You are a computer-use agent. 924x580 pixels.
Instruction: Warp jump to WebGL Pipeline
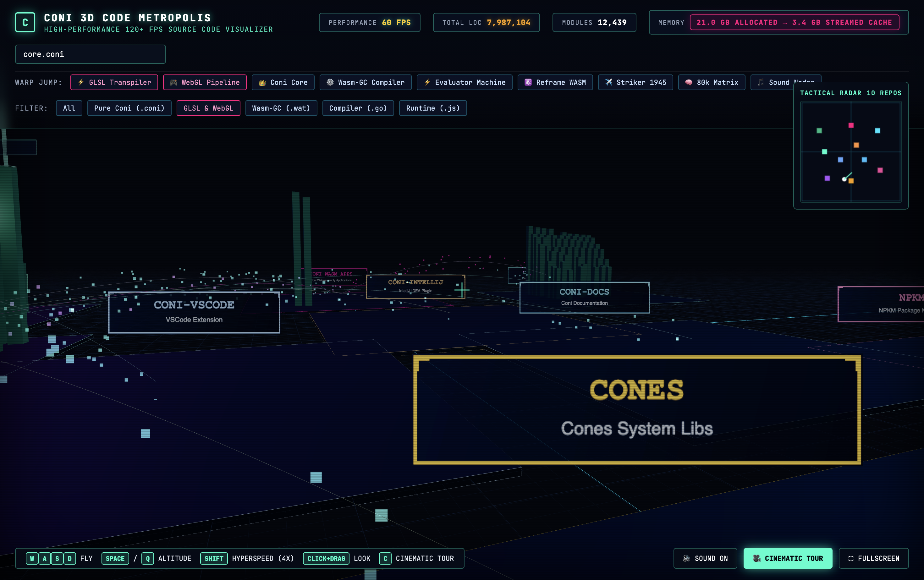tap(205, 82)
